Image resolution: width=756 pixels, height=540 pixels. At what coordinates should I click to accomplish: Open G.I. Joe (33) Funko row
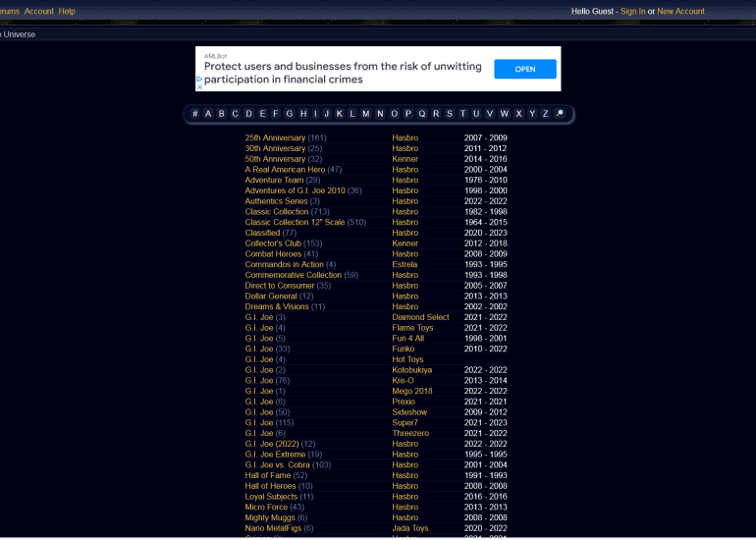259,350
